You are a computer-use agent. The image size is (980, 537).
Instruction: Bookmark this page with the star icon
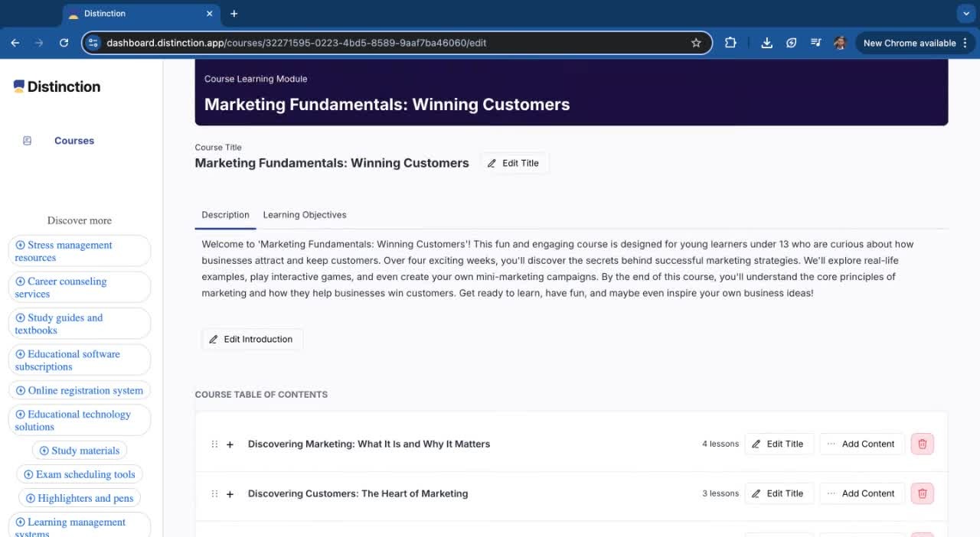696,43
